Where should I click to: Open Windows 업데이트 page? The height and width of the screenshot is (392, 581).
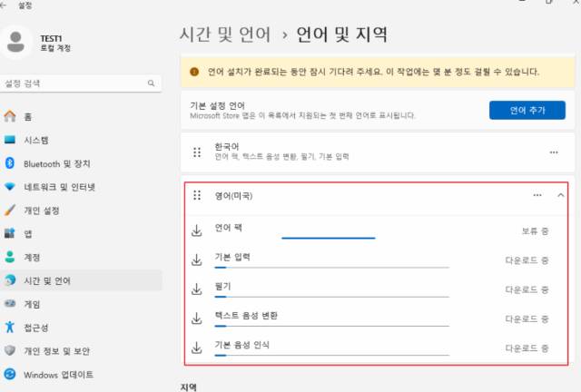(58, 374)
